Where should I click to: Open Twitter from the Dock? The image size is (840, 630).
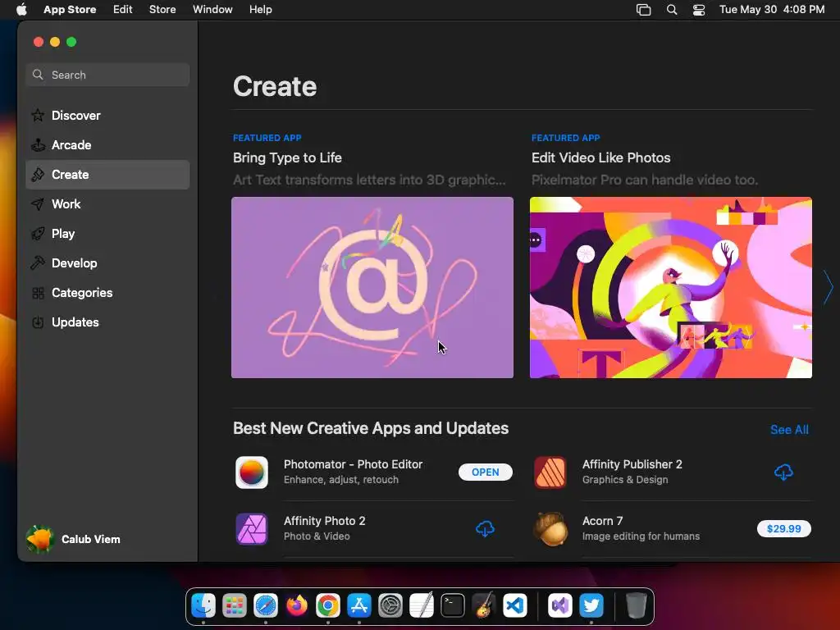pos(591,606)
